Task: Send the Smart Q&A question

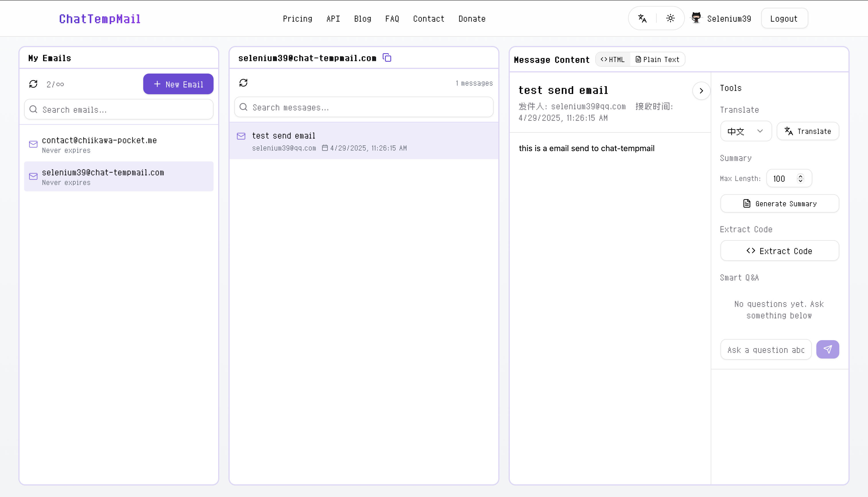Action: coord(828,349)
